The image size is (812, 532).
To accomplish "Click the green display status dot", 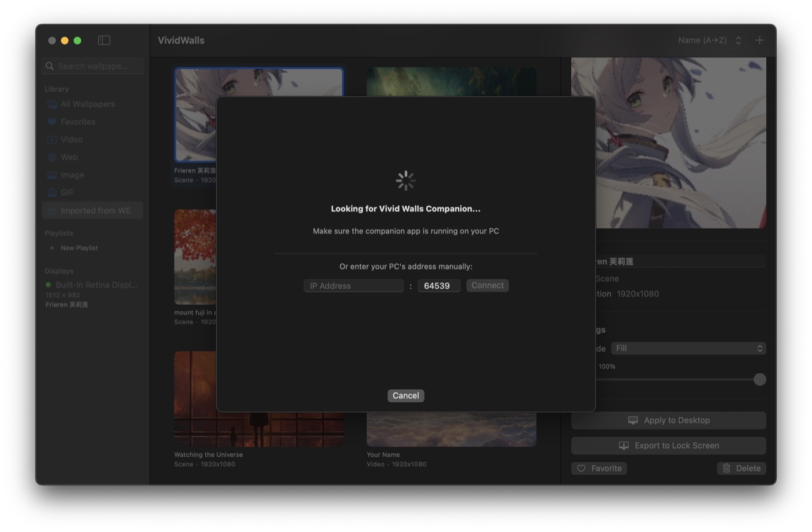I will (x=49, y=285).
